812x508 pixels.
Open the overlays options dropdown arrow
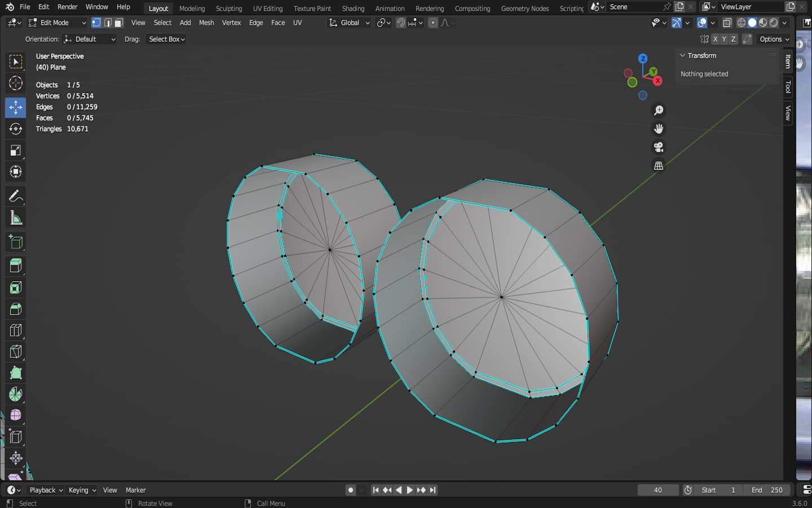pyautogui.click(x=713, y=23)
